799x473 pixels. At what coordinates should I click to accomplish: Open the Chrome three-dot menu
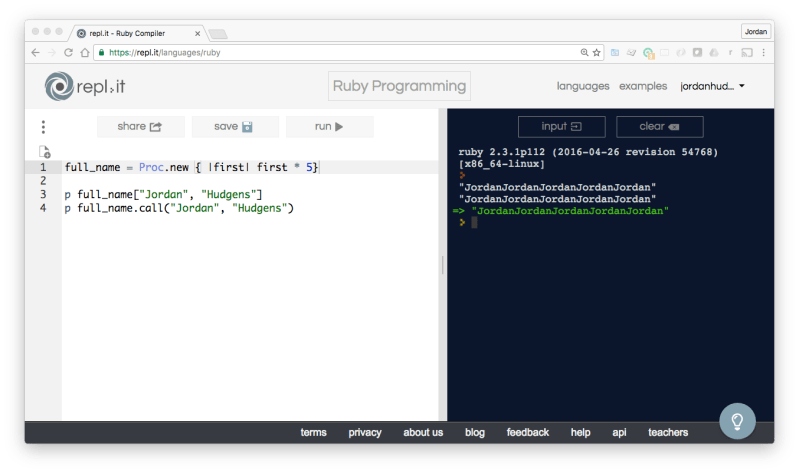pos(763,52)
